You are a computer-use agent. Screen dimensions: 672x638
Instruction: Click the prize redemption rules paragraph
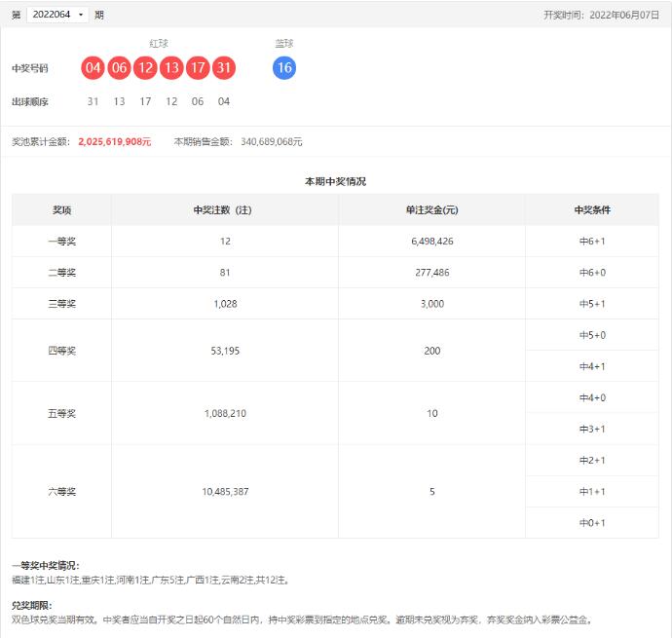tap(302, 620)
